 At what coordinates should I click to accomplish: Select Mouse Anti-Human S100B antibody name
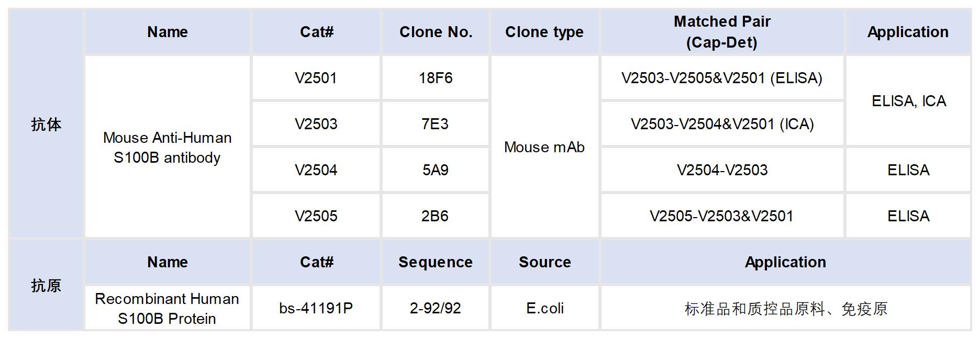[x=167, y=148]
